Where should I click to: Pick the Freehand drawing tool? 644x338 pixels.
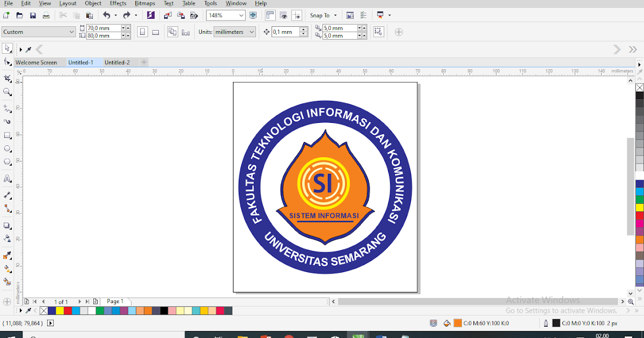pos(7,107)
